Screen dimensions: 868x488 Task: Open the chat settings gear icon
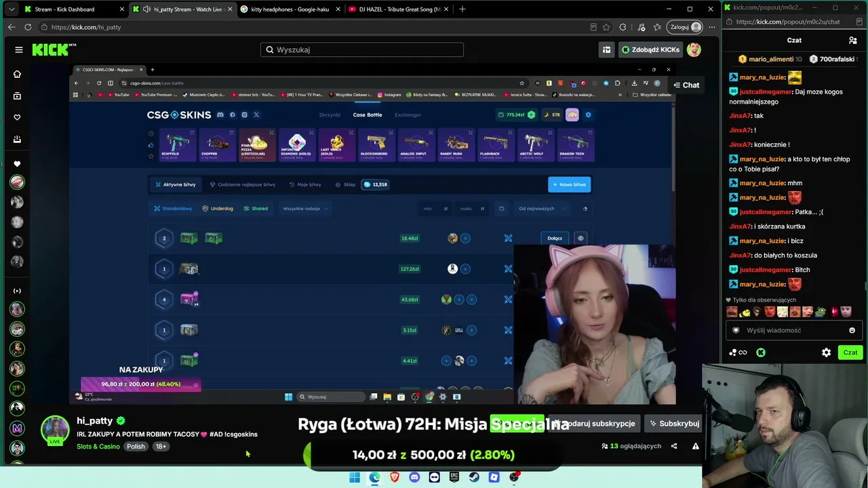(826, 352)
